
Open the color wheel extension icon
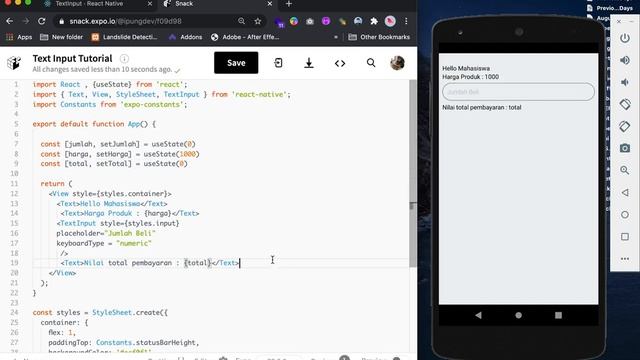point(293,21)
